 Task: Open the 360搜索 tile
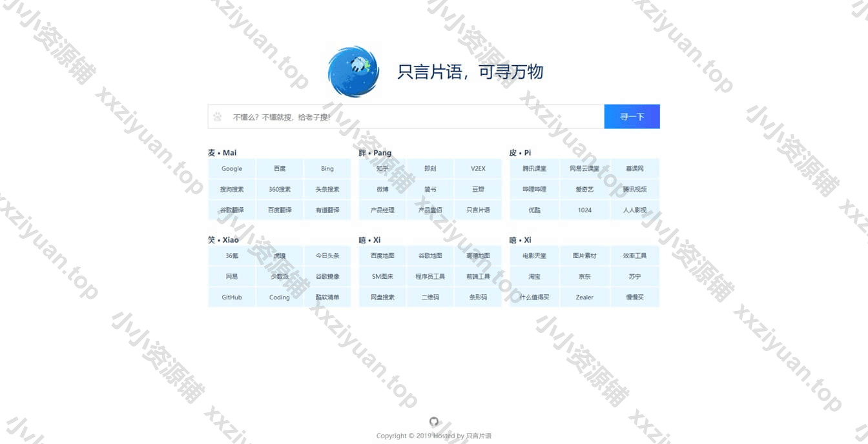tap(280, 189)
